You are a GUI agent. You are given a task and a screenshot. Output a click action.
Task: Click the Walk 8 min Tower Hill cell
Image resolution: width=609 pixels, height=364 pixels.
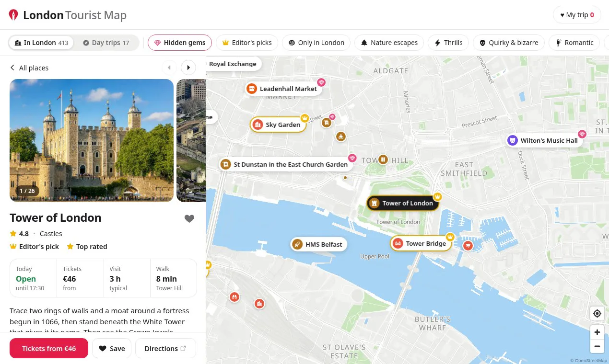(173, 278)
